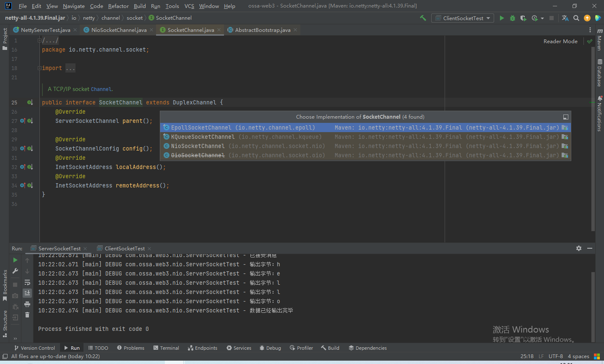This screenshot has height=364, width=604.
Task: Switch to NettyServerTest.java tab
Action: 45,30
